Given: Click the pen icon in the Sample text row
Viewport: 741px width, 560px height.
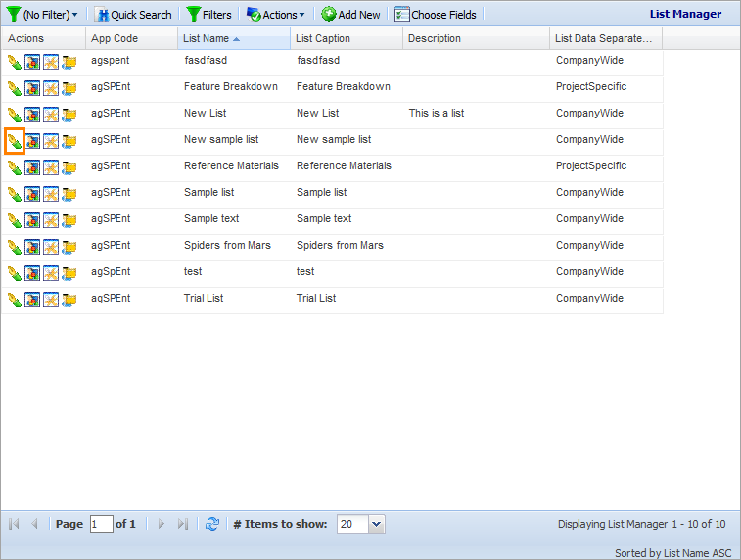Looking at the screenshot, I should tap(15, 220).
